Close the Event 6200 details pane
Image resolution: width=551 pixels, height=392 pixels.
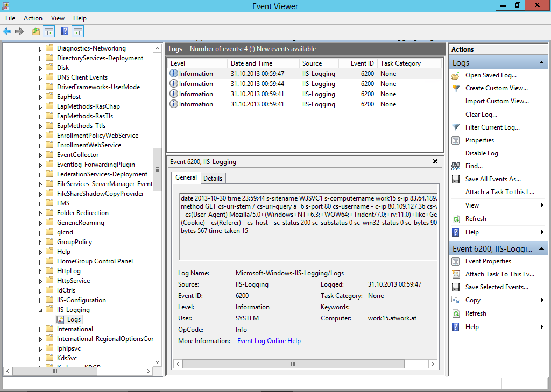[435, 161]
